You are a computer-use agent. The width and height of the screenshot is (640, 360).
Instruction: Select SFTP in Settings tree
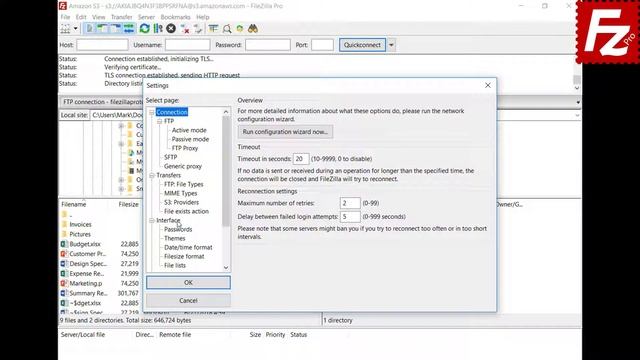171,157
